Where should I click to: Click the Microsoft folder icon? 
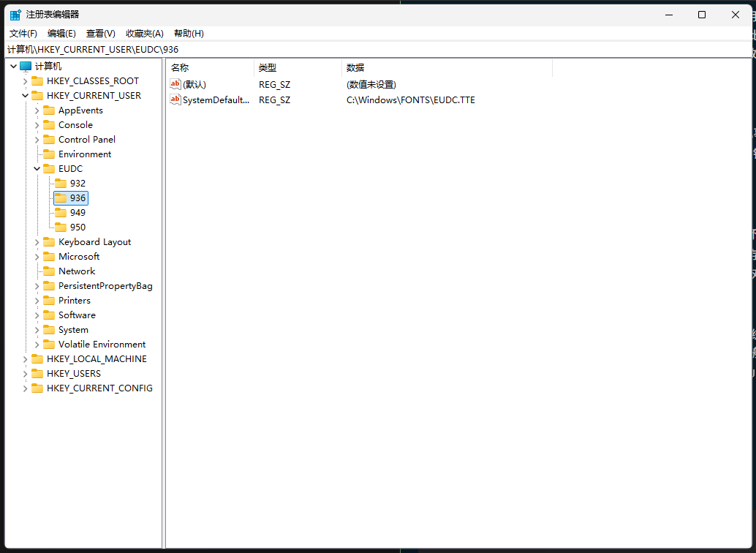(49, 257)
